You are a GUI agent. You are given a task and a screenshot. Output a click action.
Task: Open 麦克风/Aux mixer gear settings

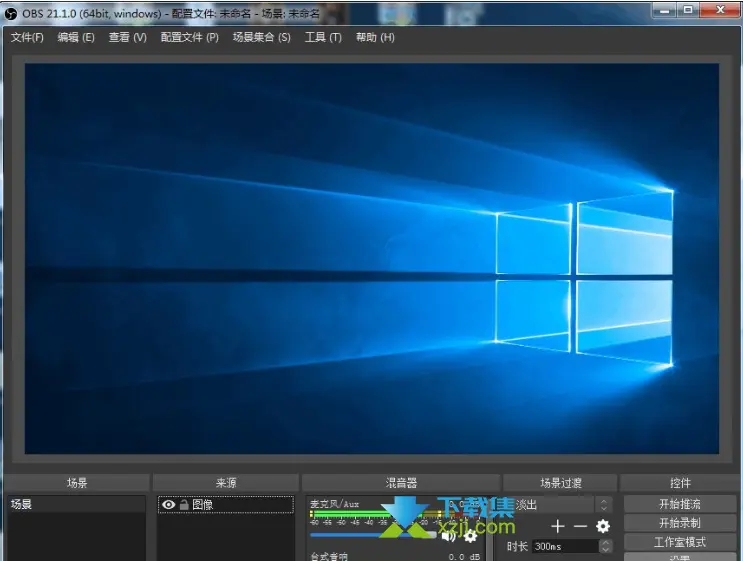(x=470, y=535)
